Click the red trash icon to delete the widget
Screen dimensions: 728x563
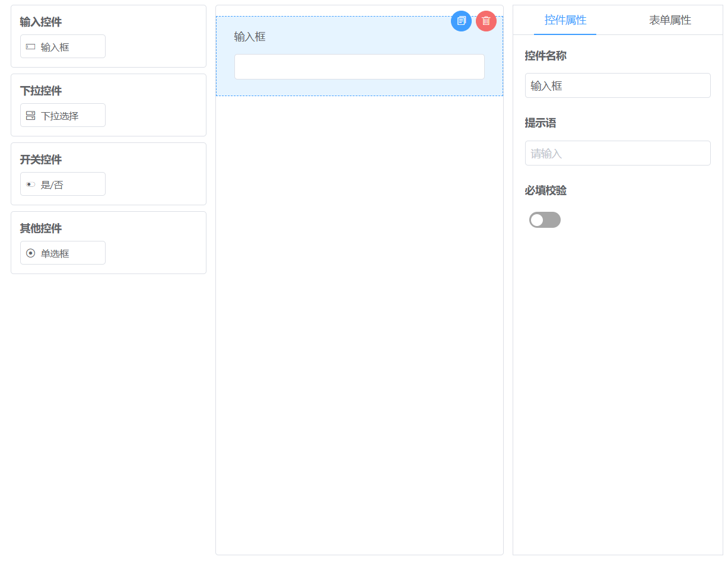(485, 21)
